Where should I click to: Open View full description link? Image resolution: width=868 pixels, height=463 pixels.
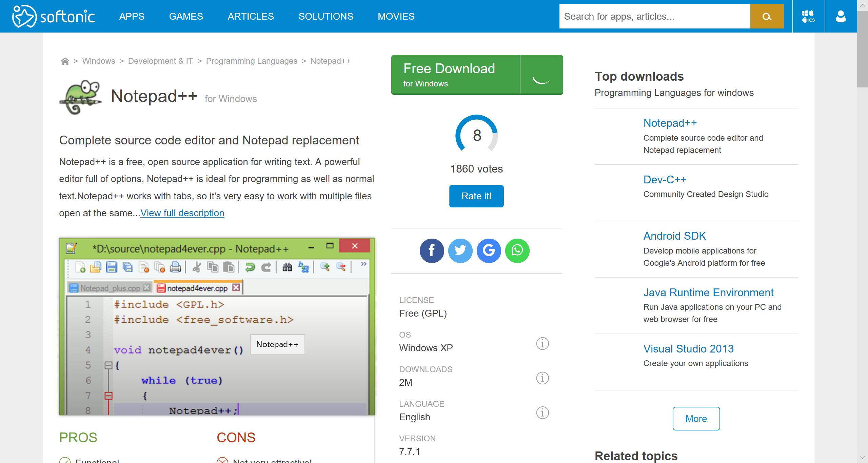[x=182, y=213]
